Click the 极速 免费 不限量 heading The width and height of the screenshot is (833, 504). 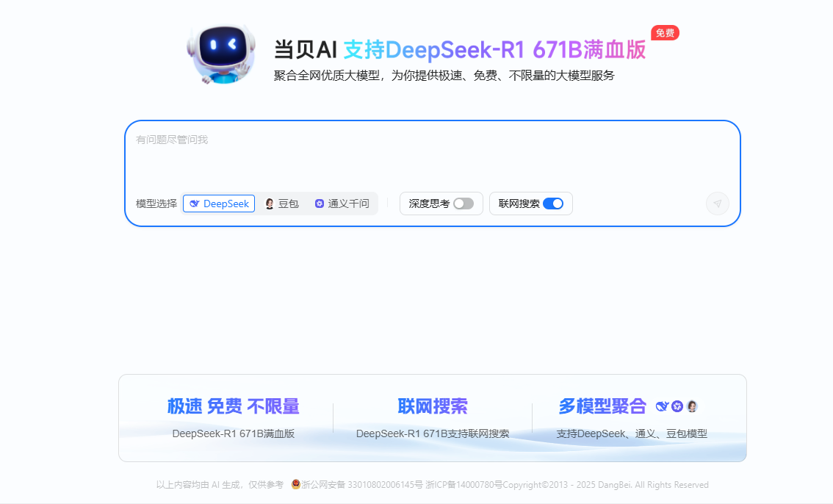233,406
